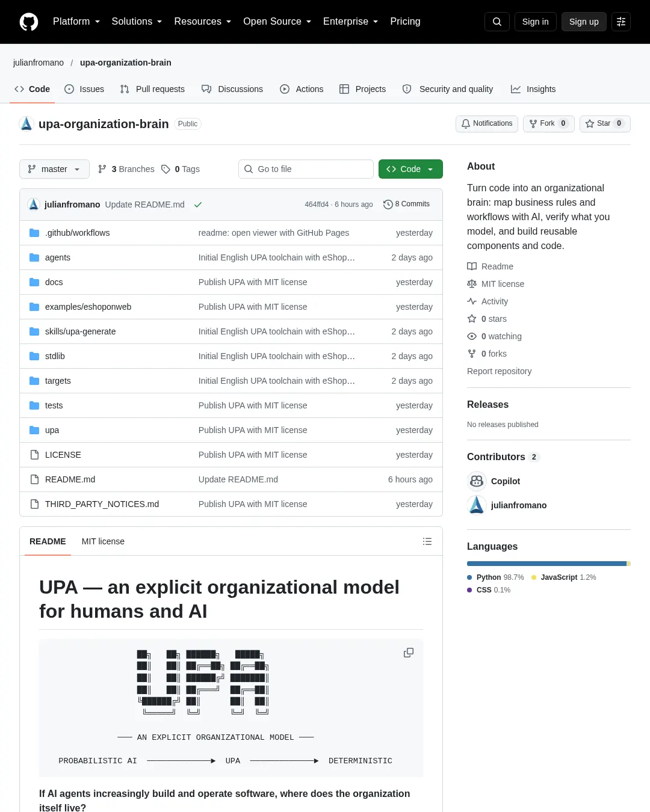Star the repository with Star button
The image size is (650, 812).
pyautogui.click(x=605, y=123)
